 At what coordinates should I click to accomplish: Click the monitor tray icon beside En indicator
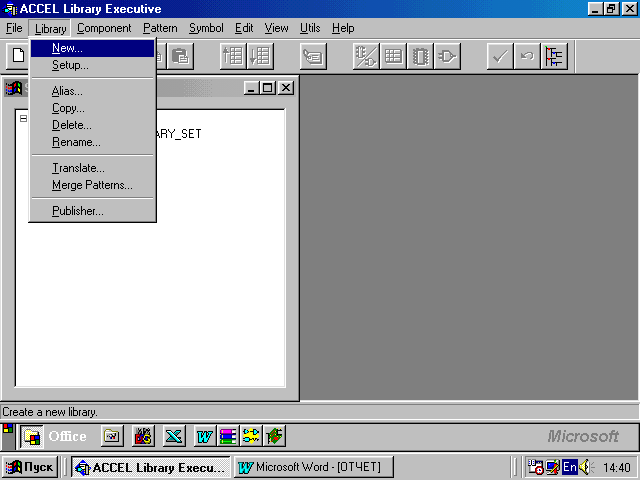tap(553, 467)
